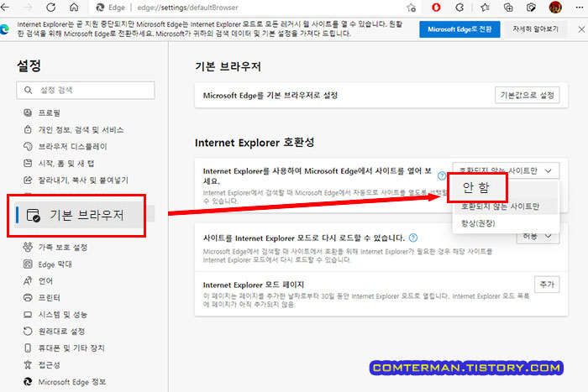Open the 접근성 settings section
The image size is (588, 392).
point(42,364)
